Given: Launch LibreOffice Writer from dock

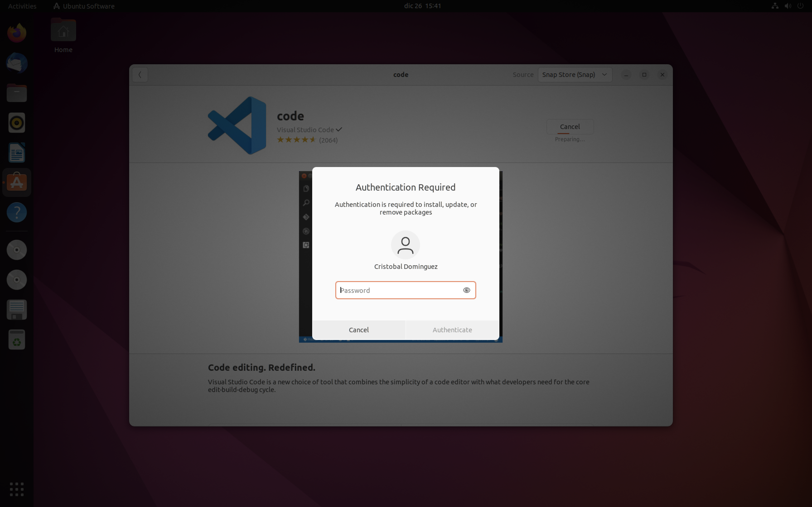Looking at the screenshot, I should 17,153.
